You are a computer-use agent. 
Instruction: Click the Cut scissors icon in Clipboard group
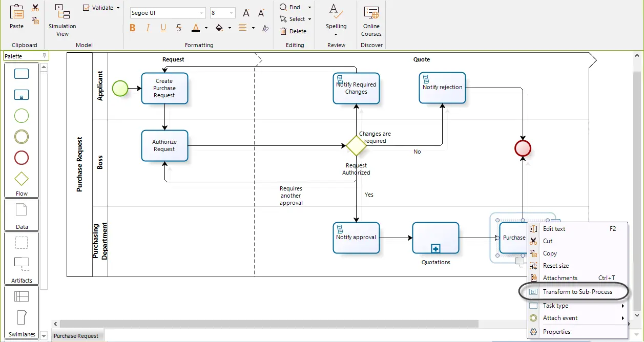pyautogui.click(x=35, y=8)
